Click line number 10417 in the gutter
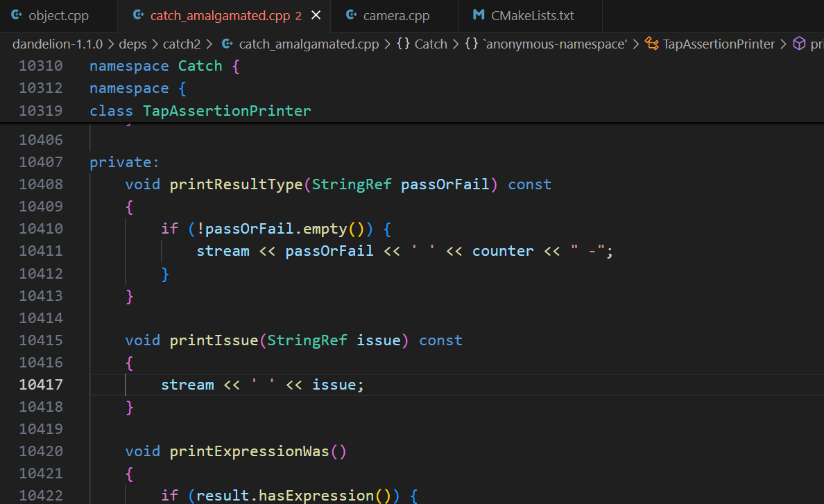Viewport: 824px width, 504px height. tap(41, 384)
